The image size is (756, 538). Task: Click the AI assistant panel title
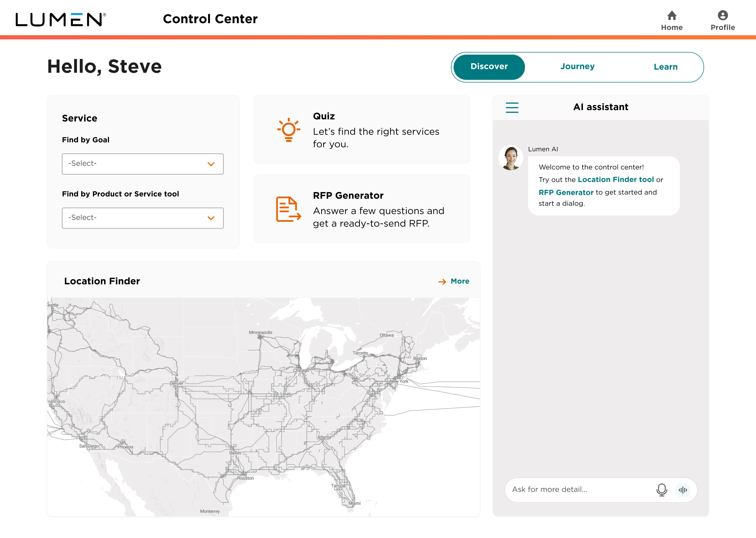(601, 107)
